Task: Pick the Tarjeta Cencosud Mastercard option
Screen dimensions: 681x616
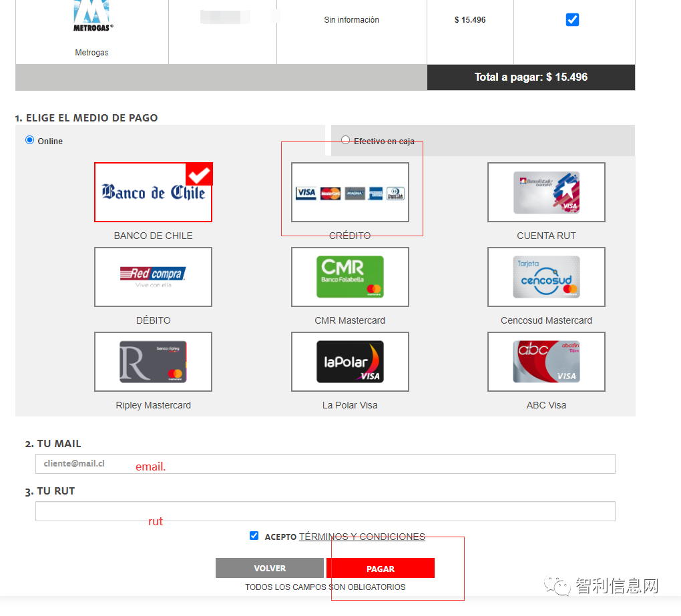Action: [546, 277]
